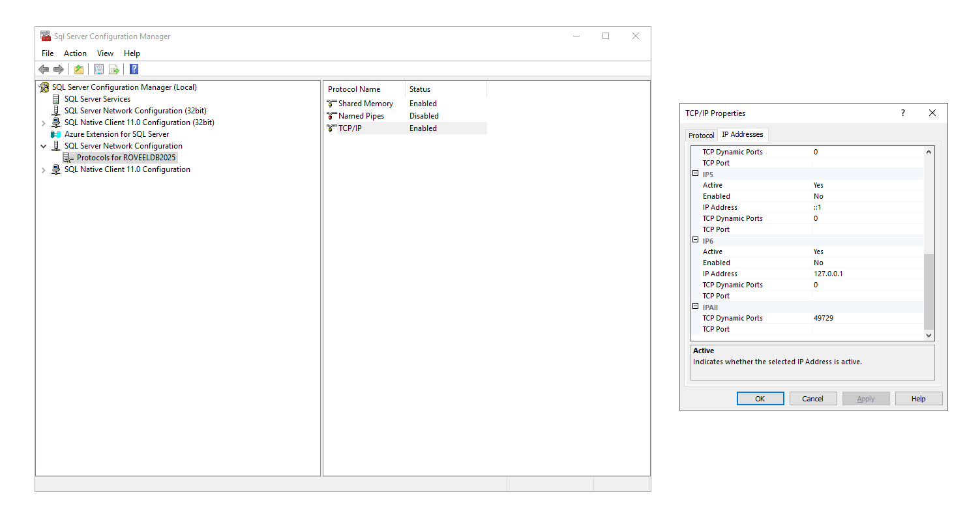Screen dimensions: 980x518
Task: Click the Help button in TCP/IP Properties
Action: click(x=919, y=399)
